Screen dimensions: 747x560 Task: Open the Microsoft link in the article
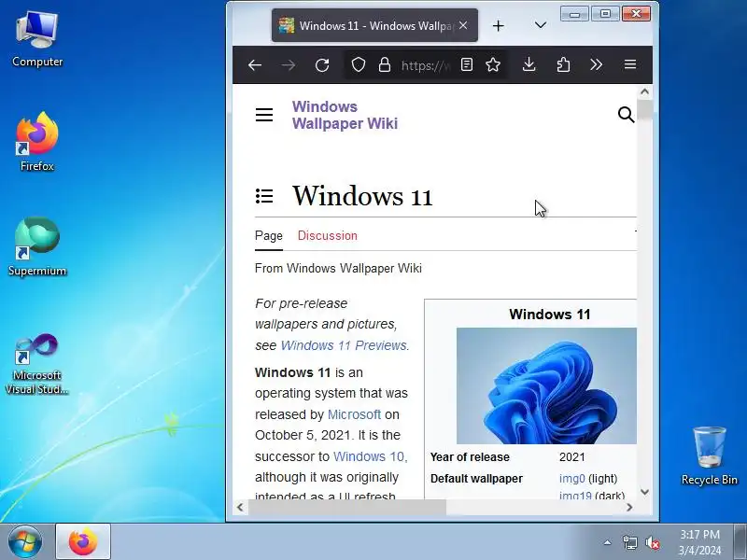[354, 414]
